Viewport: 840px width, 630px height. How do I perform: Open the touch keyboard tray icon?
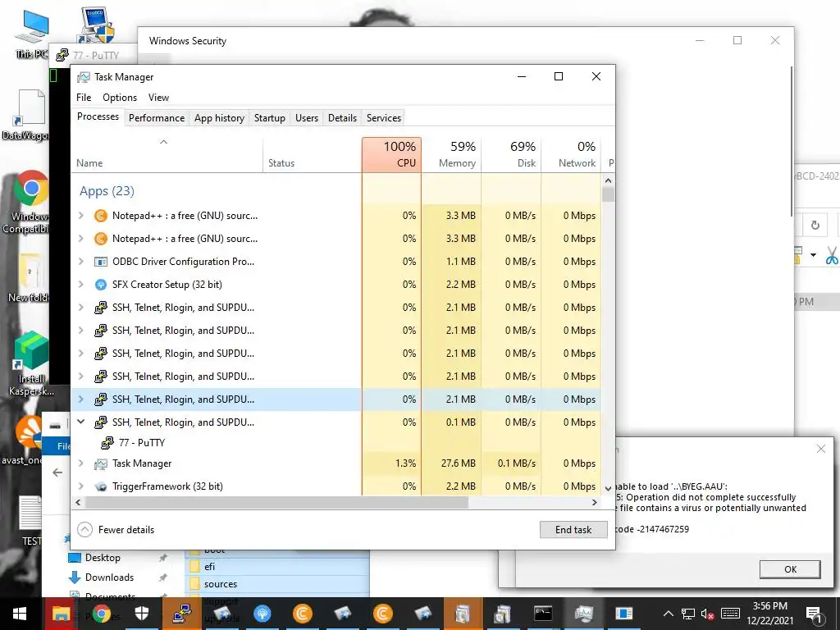(x=730, y=614)
